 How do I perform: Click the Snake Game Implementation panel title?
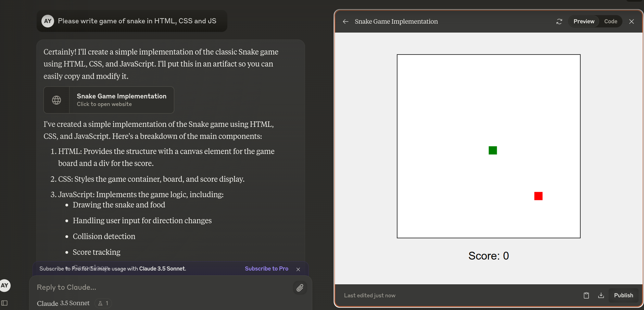[396, 21]
